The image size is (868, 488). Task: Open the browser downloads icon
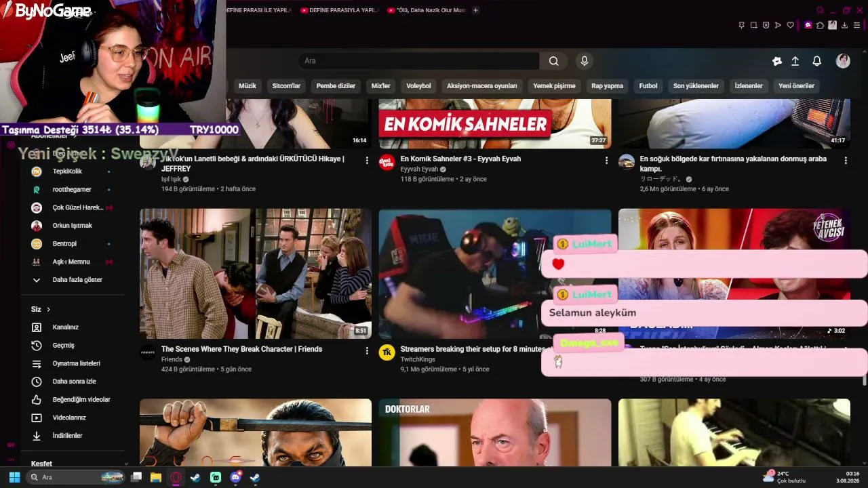pyautogui.click(x=844, y=25)
